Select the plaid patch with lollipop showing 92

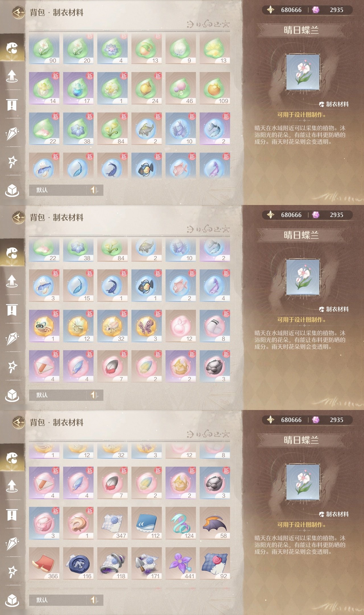coord(215,563)
